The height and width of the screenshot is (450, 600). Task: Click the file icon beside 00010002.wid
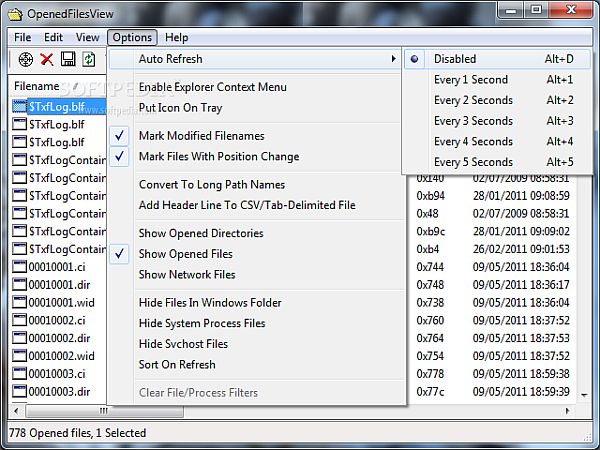[x=19, y=355]
